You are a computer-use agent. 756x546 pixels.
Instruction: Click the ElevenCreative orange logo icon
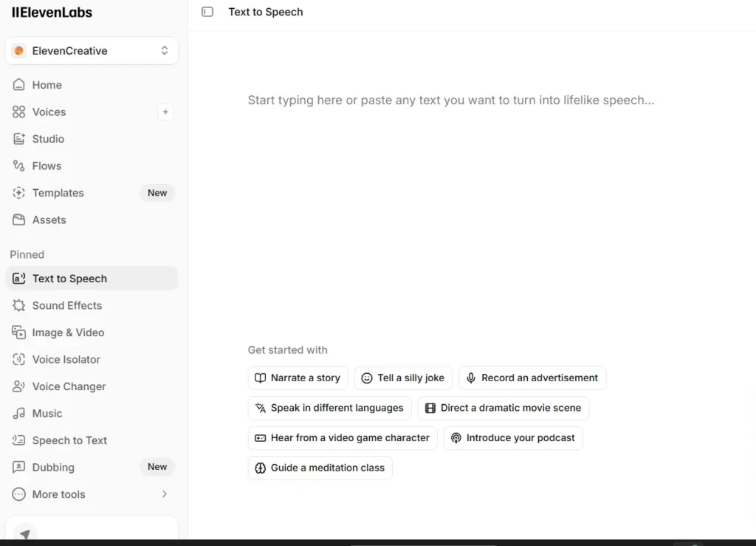[18, 51]
